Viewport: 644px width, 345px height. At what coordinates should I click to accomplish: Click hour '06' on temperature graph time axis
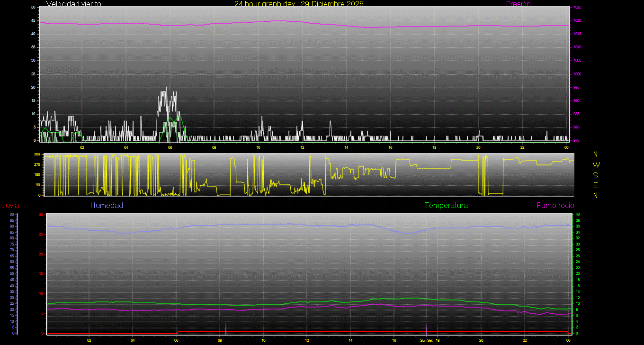(x=176, y=340)
